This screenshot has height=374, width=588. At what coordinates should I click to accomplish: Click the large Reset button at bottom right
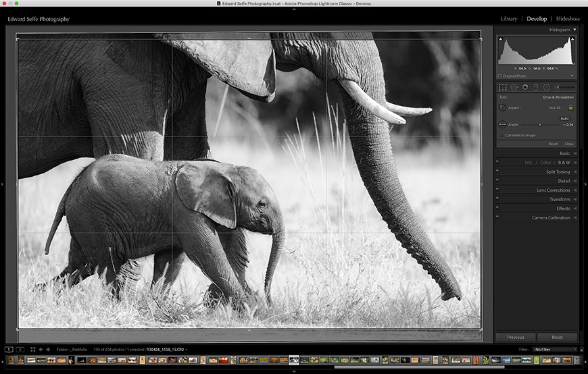click(x=558, y=338)
